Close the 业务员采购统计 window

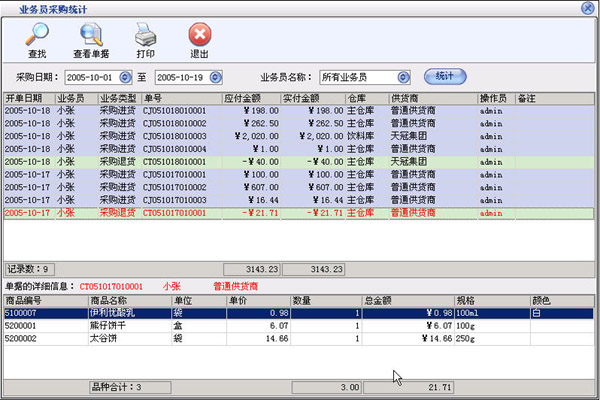[587, 7]
